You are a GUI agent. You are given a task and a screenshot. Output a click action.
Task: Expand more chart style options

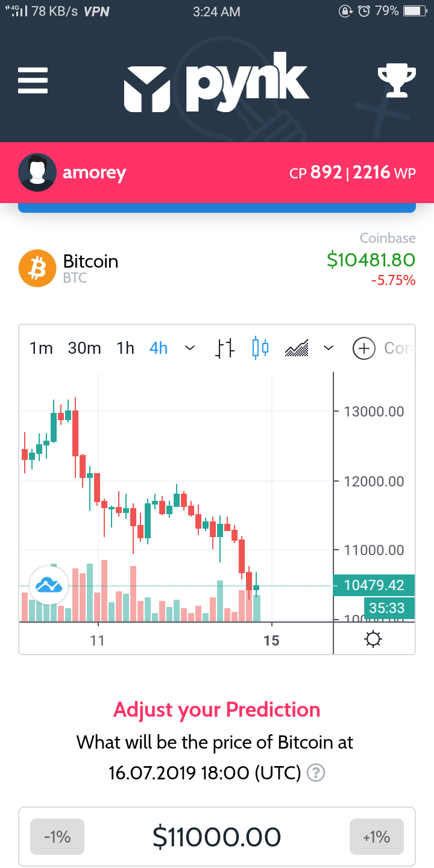click(x=329, y=348)
